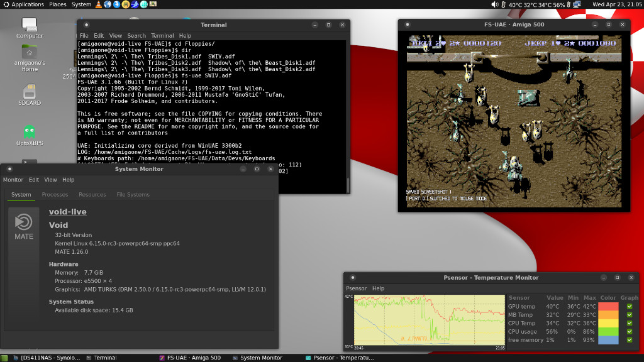Open the Edit menu in System Monitor
644x362 pixels.
[34, 180]
